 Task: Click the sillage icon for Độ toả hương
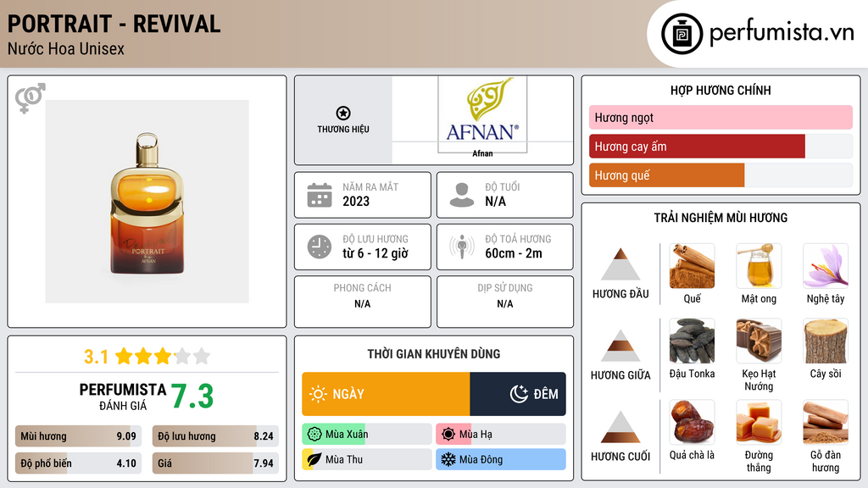click(x=462, y=247)
